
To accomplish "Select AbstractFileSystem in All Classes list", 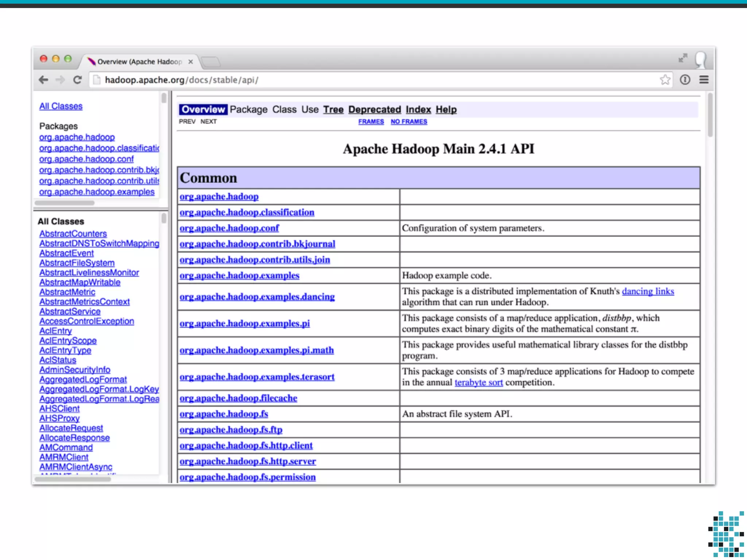I will click(x=77, y=263).
